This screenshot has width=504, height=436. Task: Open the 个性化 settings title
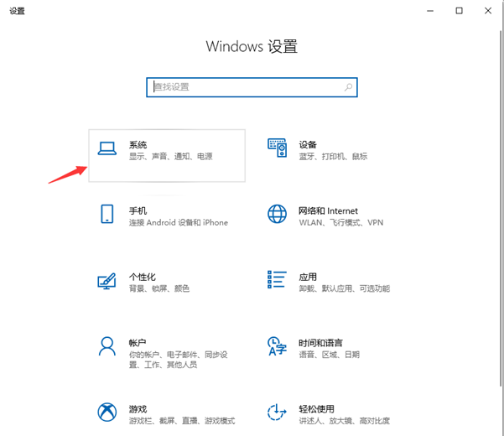pos(143,277)
